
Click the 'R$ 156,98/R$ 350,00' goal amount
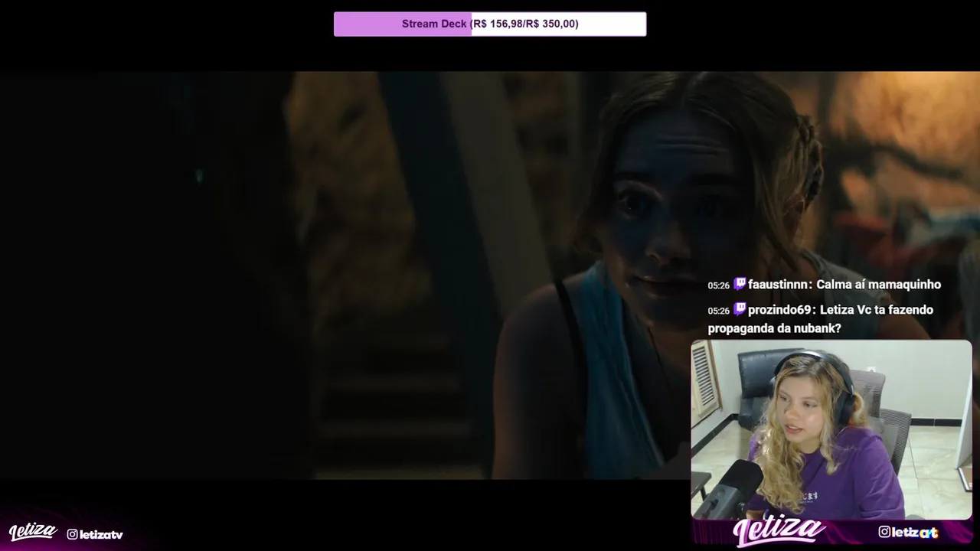tap(525, 24)
